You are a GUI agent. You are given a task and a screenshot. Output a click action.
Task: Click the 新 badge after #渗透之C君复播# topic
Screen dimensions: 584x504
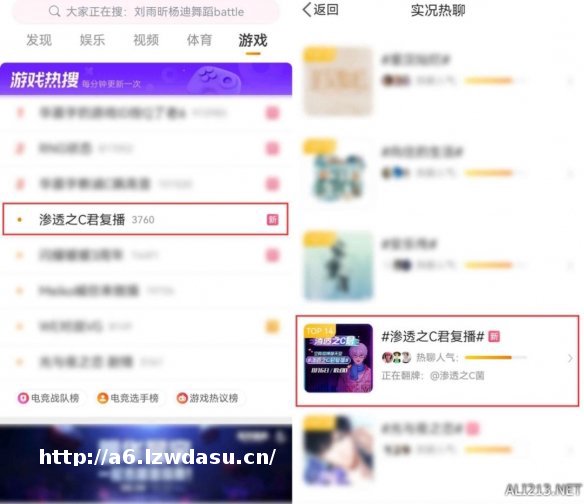pos(494,337)
